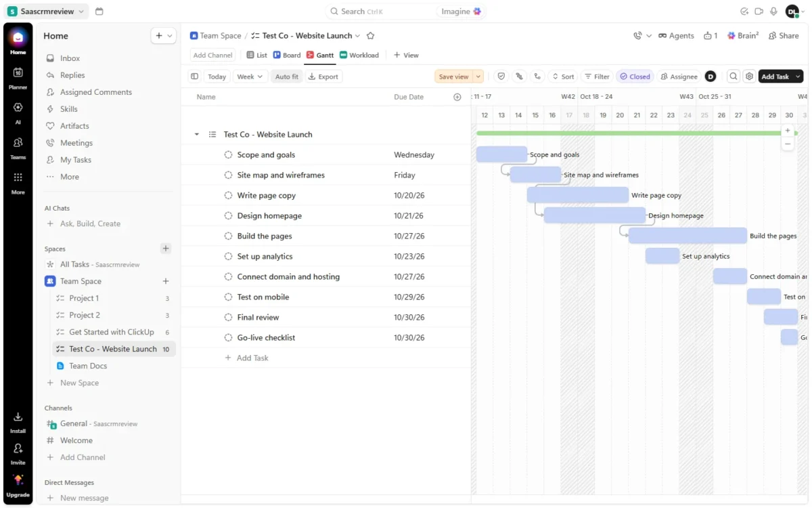Open the More apps grid in left rail
The width and height of the screenshot is (812, 508).
pyautogui.click(x=18, y=182)
